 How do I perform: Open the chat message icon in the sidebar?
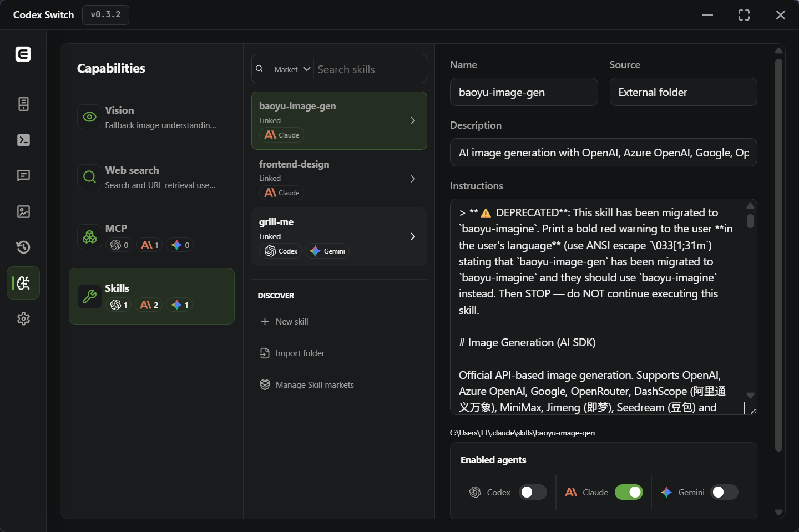coord(23,175)
